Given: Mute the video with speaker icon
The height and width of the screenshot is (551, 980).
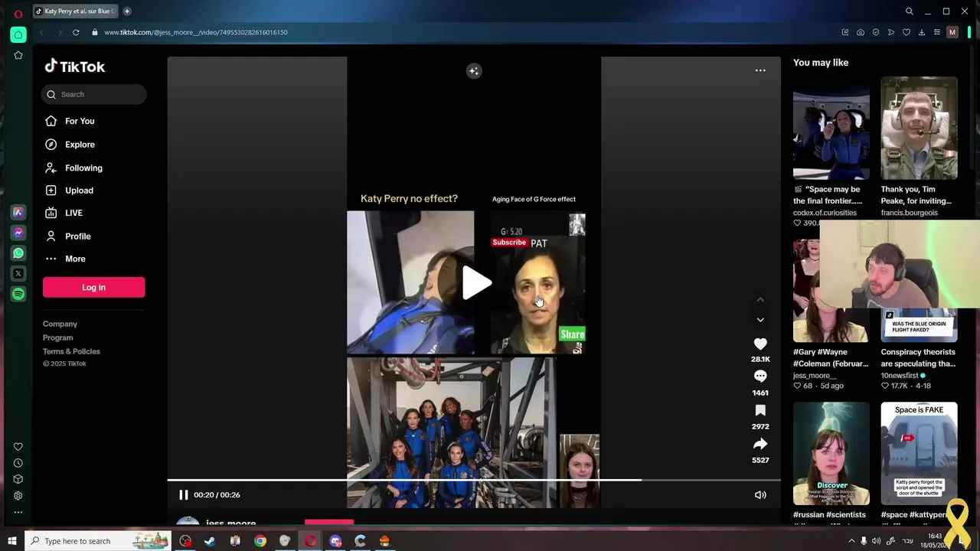Looking at the screenshot, I should (760, 495).
